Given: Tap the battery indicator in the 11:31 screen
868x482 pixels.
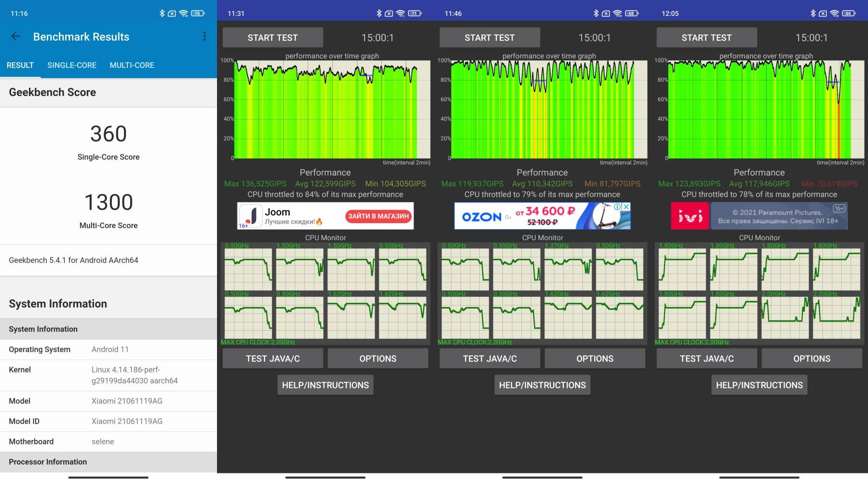Looking at the screenshot, I should (415, 13).
